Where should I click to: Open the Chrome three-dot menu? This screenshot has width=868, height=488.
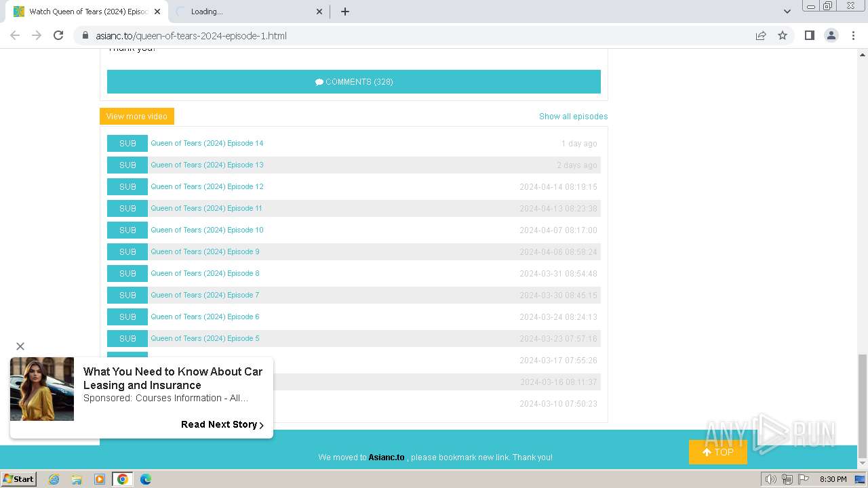(x=853, y=35)
